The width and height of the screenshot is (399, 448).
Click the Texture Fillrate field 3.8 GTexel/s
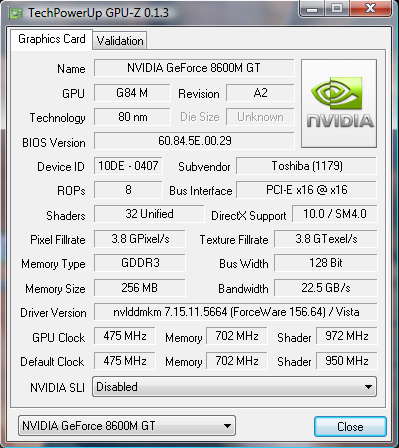(x=326, y=239)
